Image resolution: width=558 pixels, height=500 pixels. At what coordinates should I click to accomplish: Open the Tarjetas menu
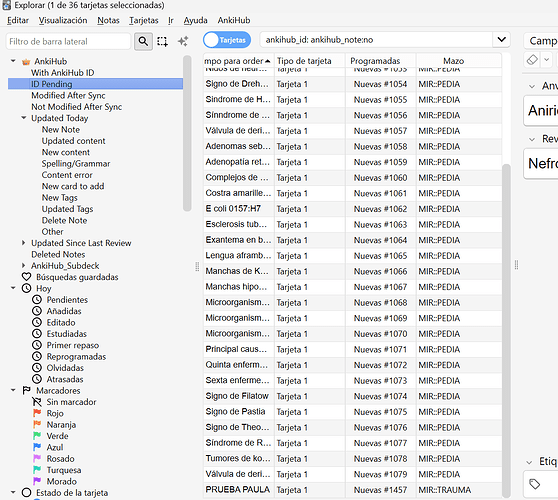tap(144, 20)
